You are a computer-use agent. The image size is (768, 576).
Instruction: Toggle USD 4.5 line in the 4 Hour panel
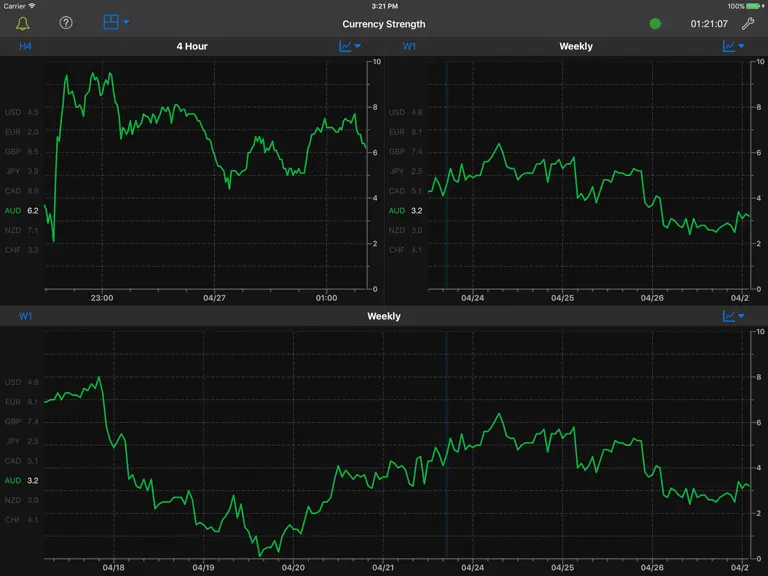pos(22,112)
